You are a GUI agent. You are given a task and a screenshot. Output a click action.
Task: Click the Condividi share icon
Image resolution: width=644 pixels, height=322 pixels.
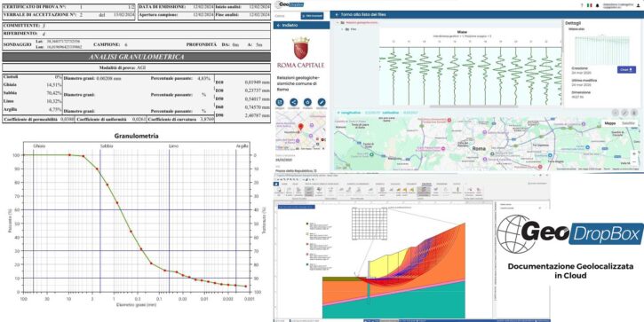pyautogui.click(x=294, y=102)
